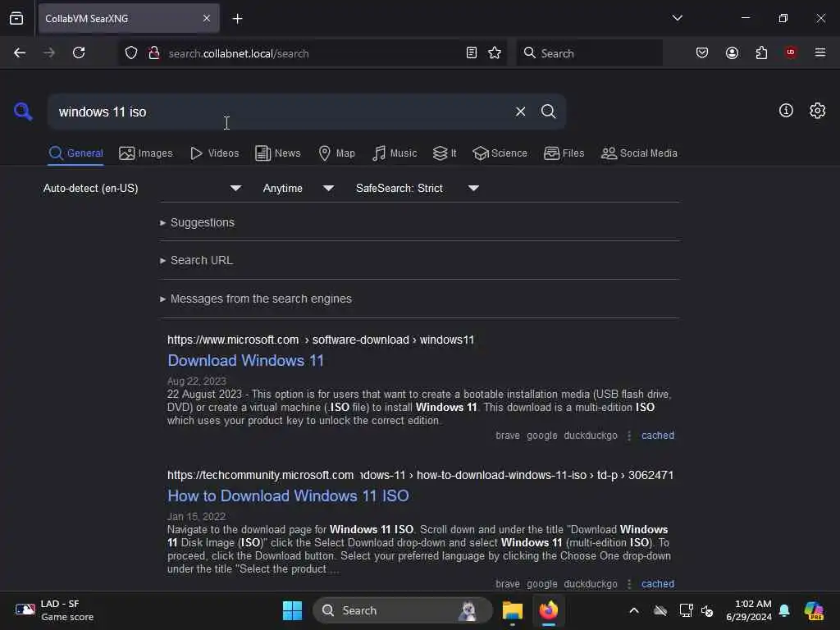Click the techcommunity.microsoft.com result URL

click(x=420, y=475)
